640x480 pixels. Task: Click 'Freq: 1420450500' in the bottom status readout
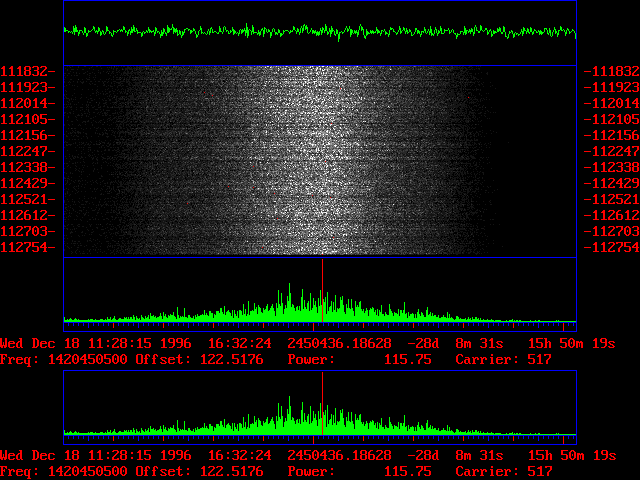[x=64, y=472]
